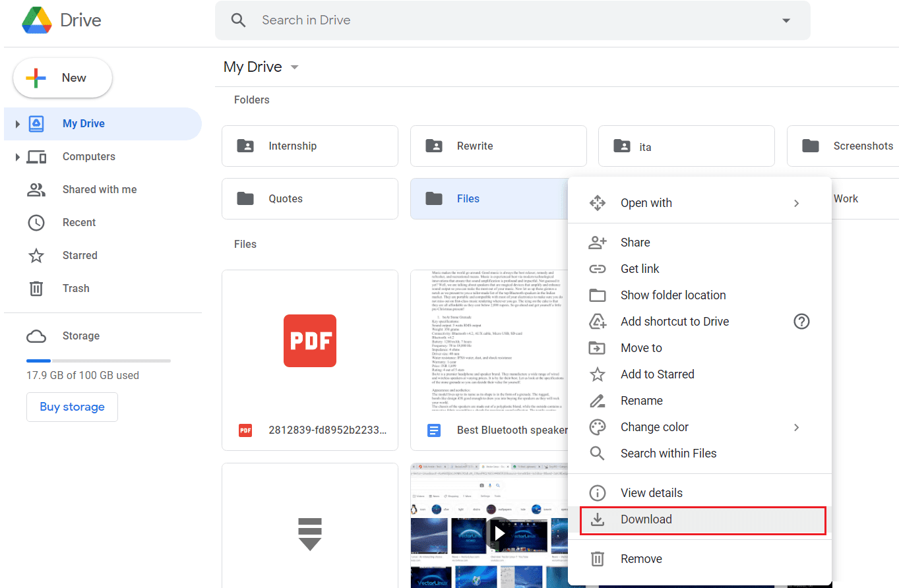Click the storage usage progress bar
The height and width of the screenshot is (588, 899).
tap(98, 360)
